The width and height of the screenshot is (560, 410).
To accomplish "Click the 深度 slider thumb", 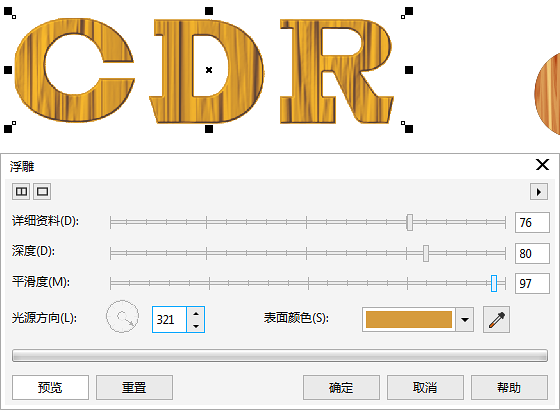I will 426,253.
